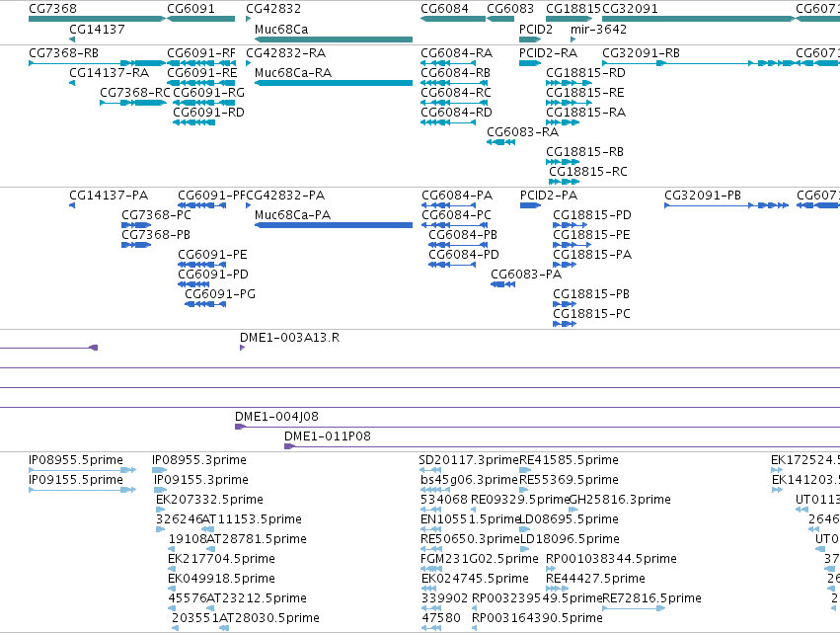This screenshot has width=840, height=633.
Task: Open transcript CG6084-RA
Action: [x=456, y=53]
